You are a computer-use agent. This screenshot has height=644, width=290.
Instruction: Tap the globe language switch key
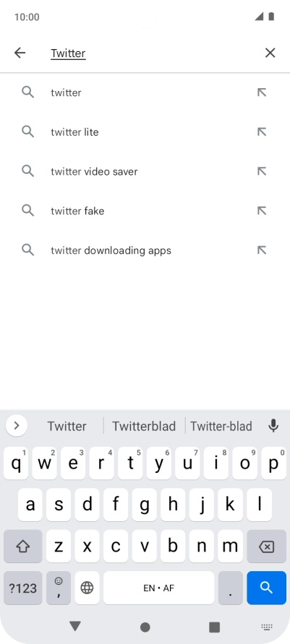point(87,588)
